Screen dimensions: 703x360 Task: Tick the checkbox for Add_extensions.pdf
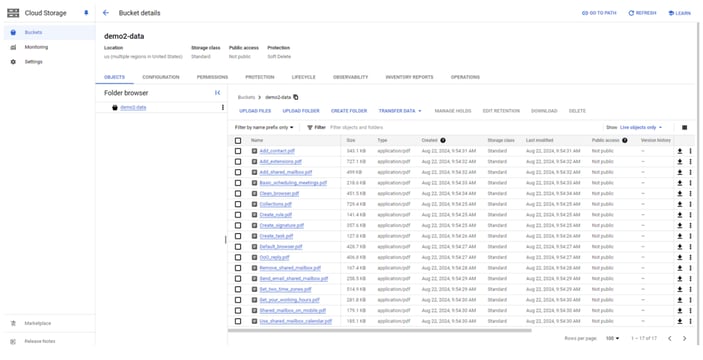238,162
